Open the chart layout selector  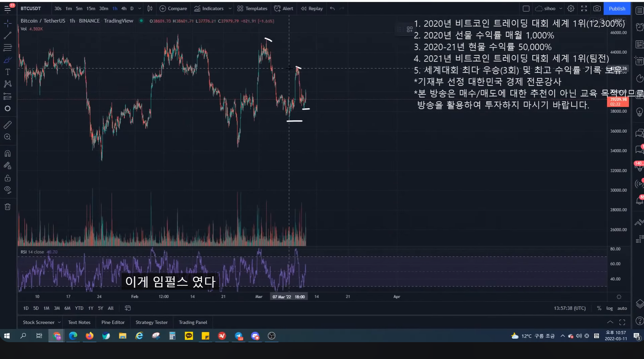[526, 9]
